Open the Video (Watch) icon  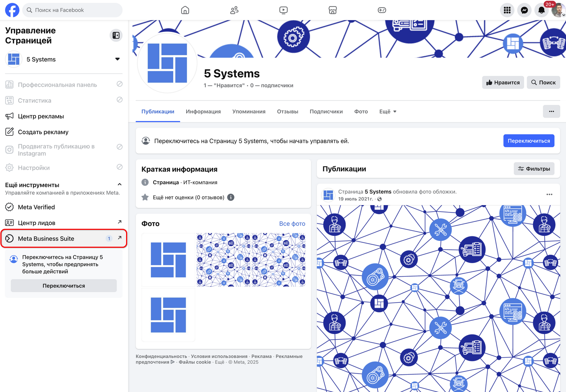click(x=283, y=10)
